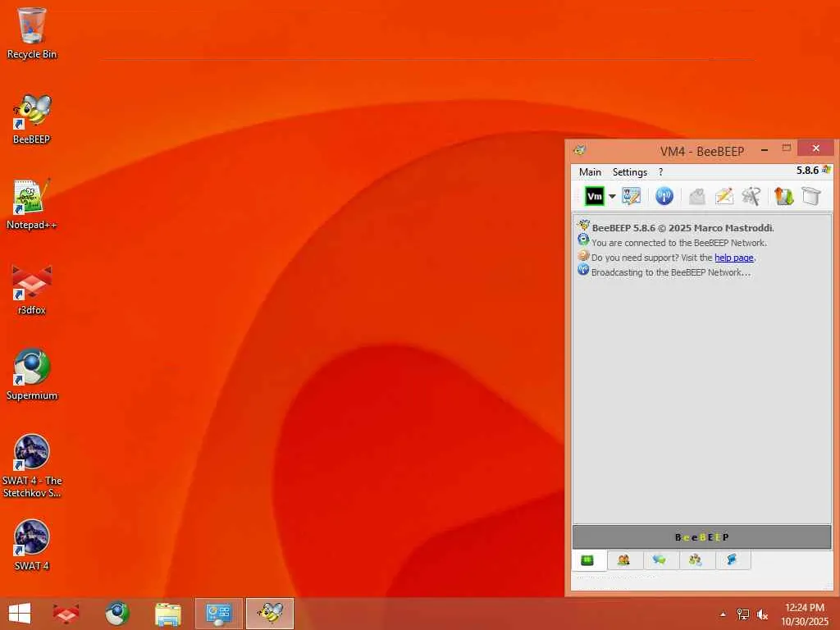Click the blue broadcast antenna icon
The height and width of the screenshot is (630, 840).
click(x=664, y=196)
